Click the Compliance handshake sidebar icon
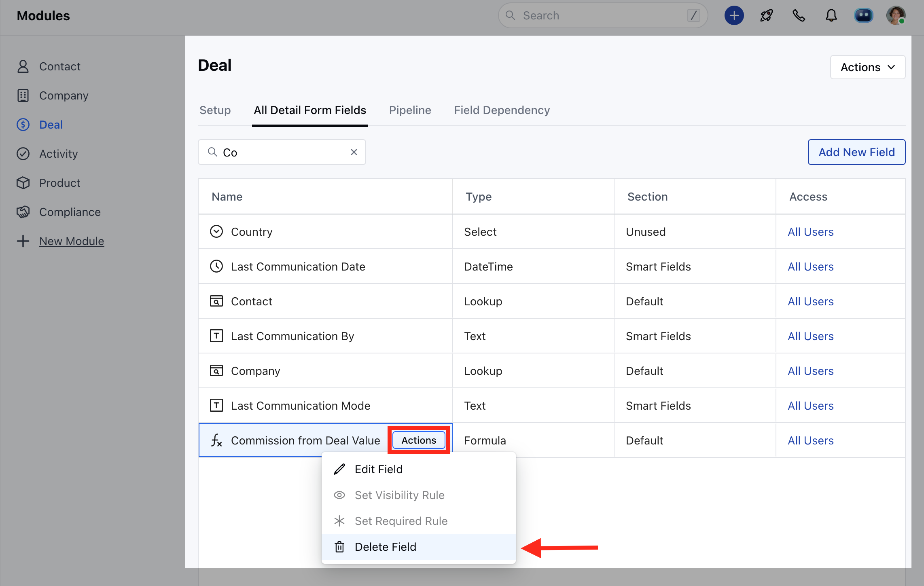924x586 pixels. pos(23,212)
